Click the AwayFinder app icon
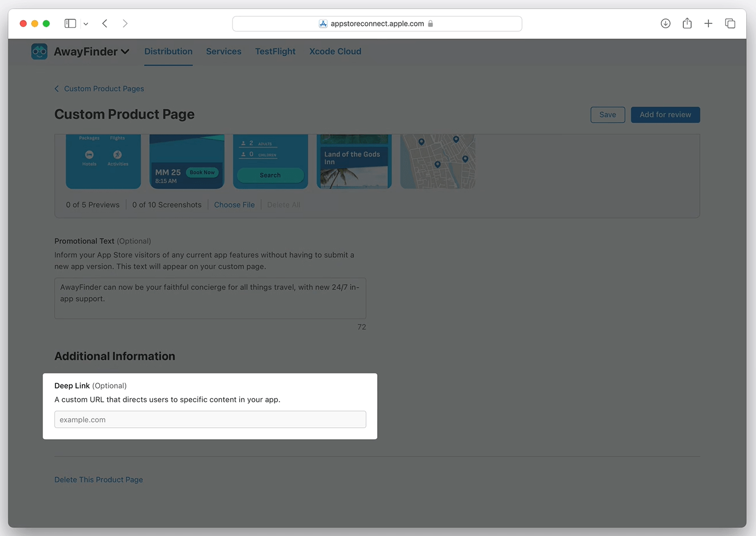Screen dimensions: 756x536 point(39,51)
